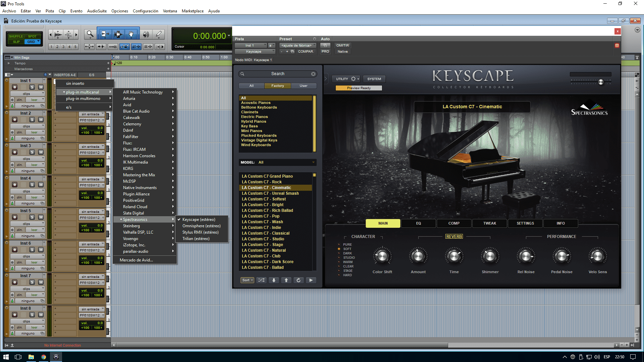
Task: Enable the Shuffle edit mode
Action: (x=16, y=36)
